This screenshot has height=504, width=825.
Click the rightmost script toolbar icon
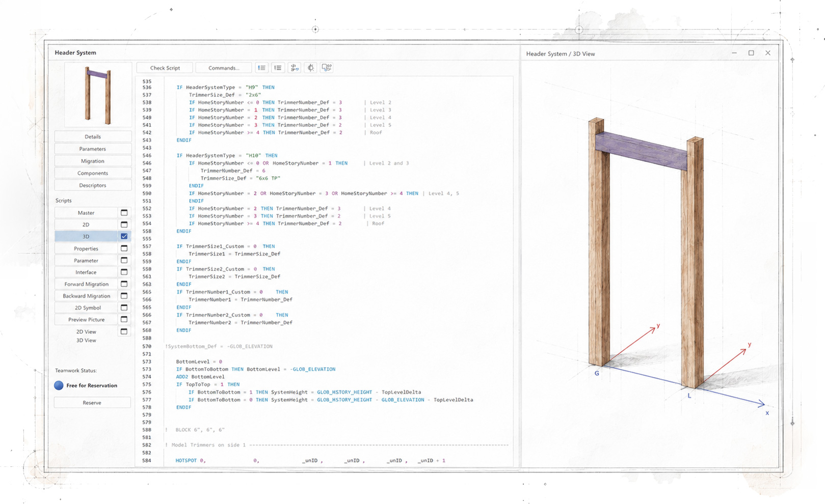coord(327,68)
